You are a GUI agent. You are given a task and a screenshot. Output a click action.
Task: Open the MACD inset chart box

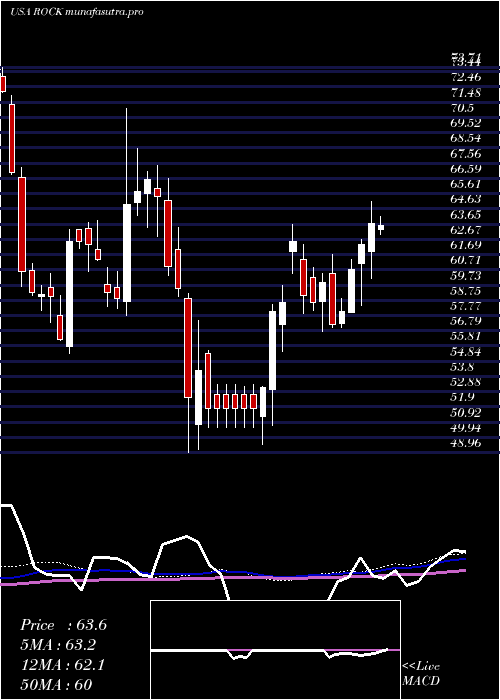pos(275,650)
